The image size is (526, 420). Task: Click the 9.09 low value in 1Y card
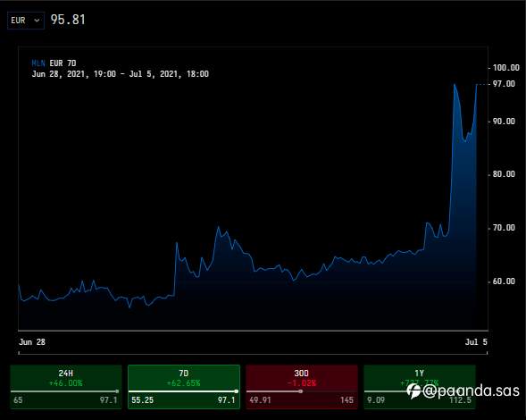pyautogui.click(x=376, y=400)
